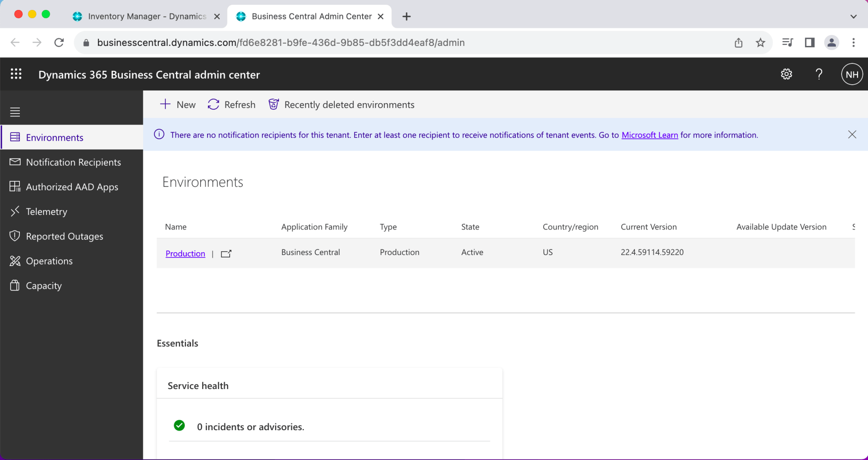868x460 pixels.
Task: Dismiss the notification recipients banner
Action: point(852,135)
